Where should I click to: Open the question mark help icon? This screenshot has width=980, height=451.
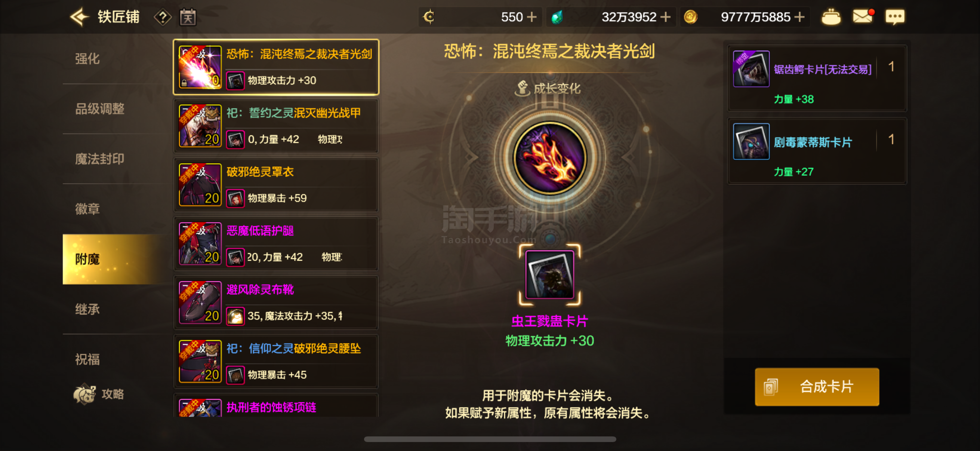[163, 17]
